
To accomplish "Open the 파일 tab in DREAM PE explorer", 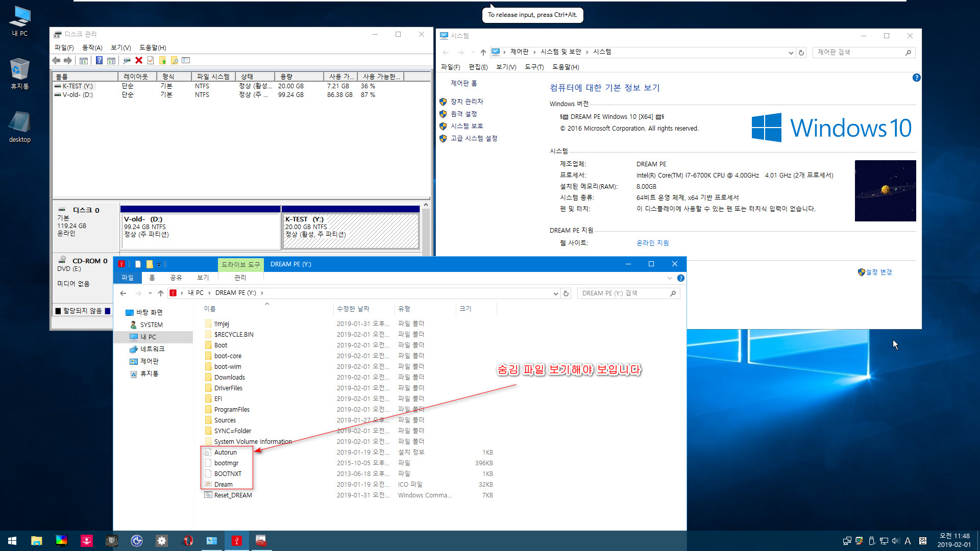I will point(127,278).
